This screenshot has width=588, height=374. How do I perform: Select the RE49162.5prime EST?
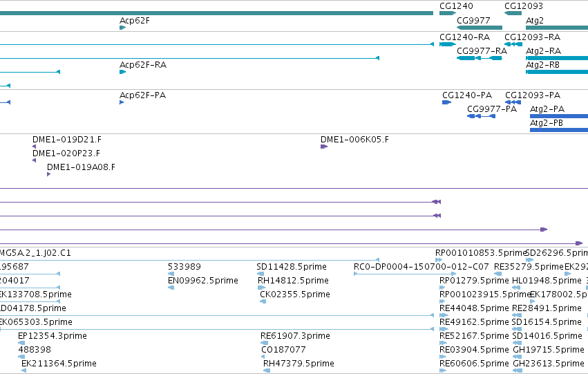click(x=444, y=329)
